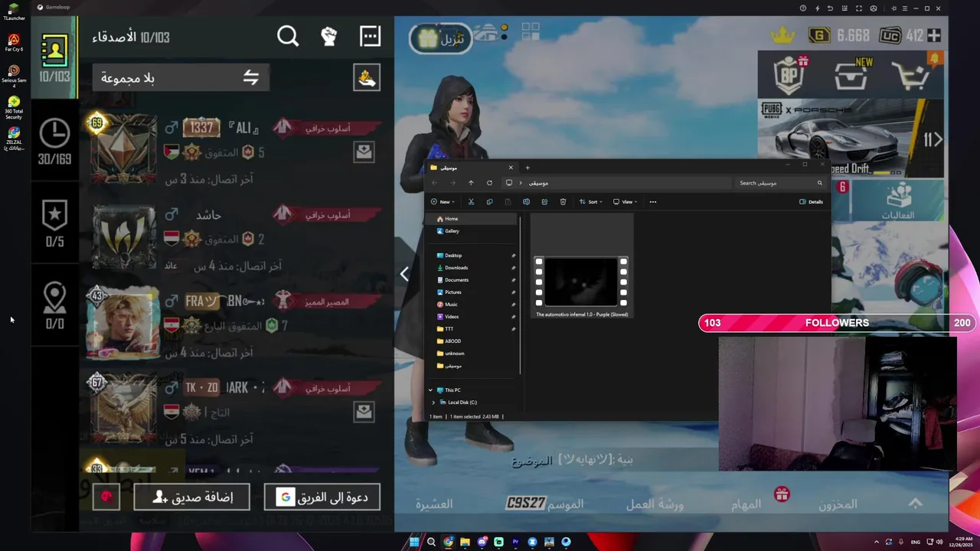Expand Local Disk (C:) tree node
980x551 pixels.
(434, 403)
